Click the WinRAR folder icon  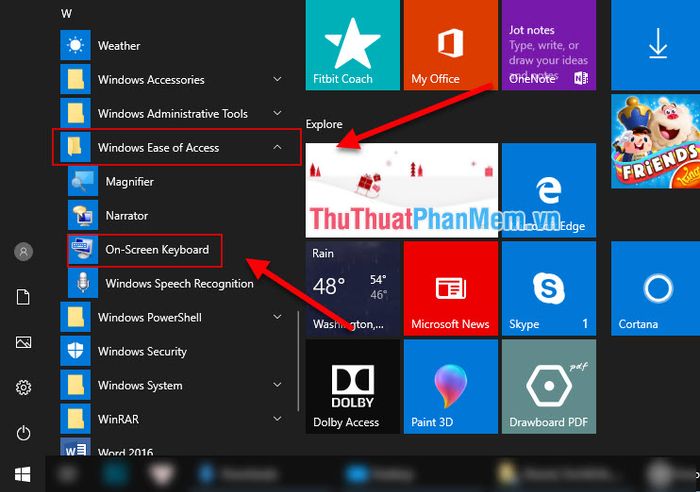coord(75,418)
